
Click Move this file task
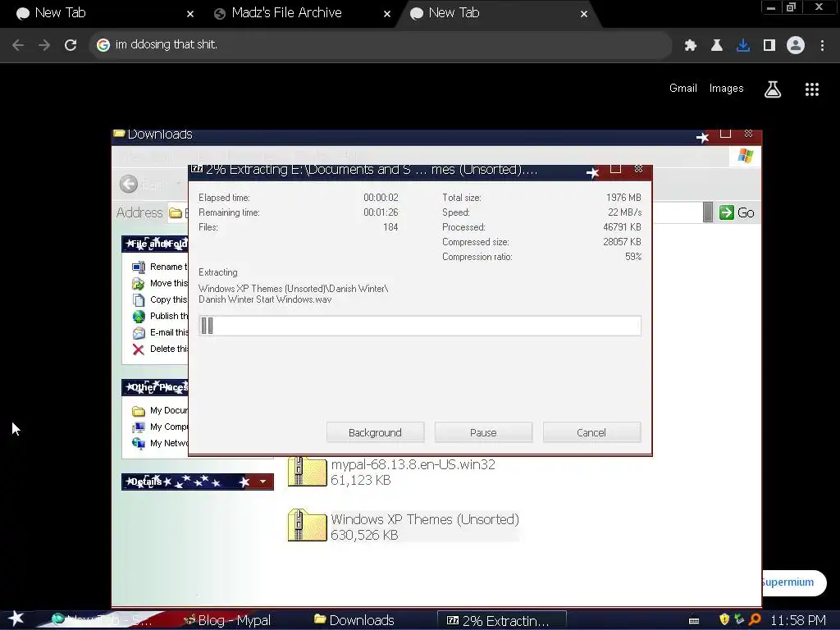tap(160, 283)
